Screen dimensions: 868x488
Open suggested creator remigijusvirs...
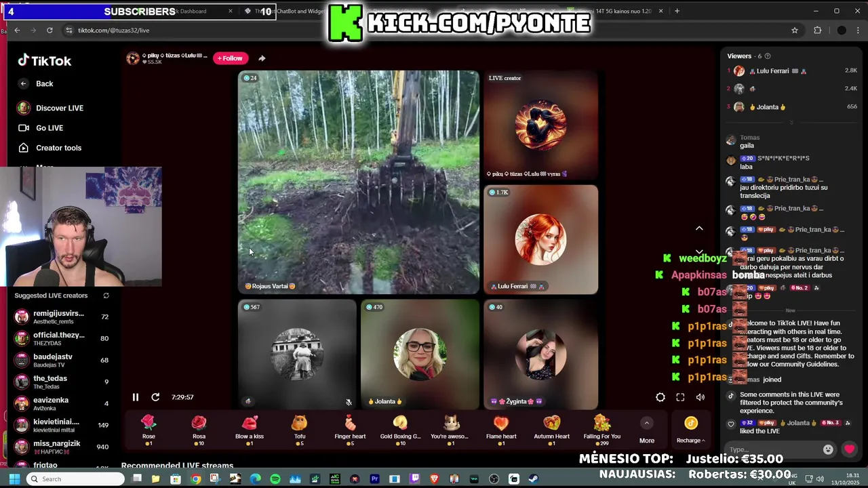coord(61,317)
